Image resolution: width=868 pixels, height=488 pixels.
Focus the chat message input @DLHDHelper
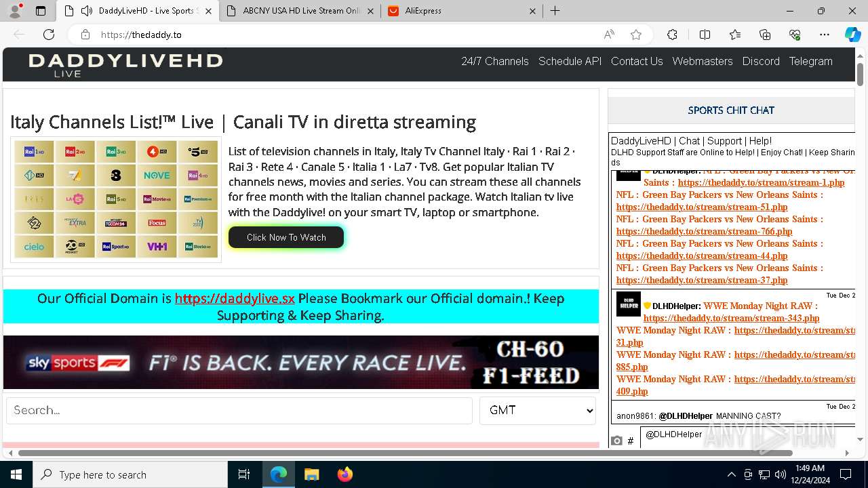747,437
